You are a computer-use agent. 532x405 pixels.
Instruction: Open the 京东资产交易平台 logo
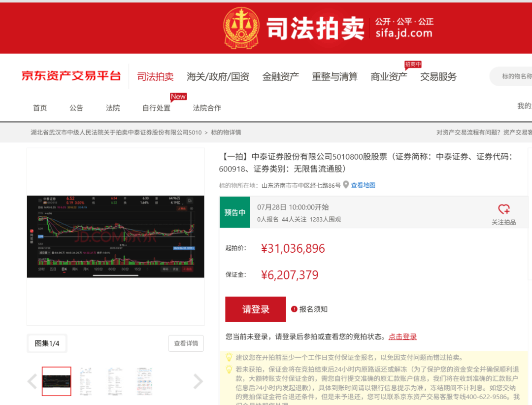pyautogui.click(x=71, y=76)
